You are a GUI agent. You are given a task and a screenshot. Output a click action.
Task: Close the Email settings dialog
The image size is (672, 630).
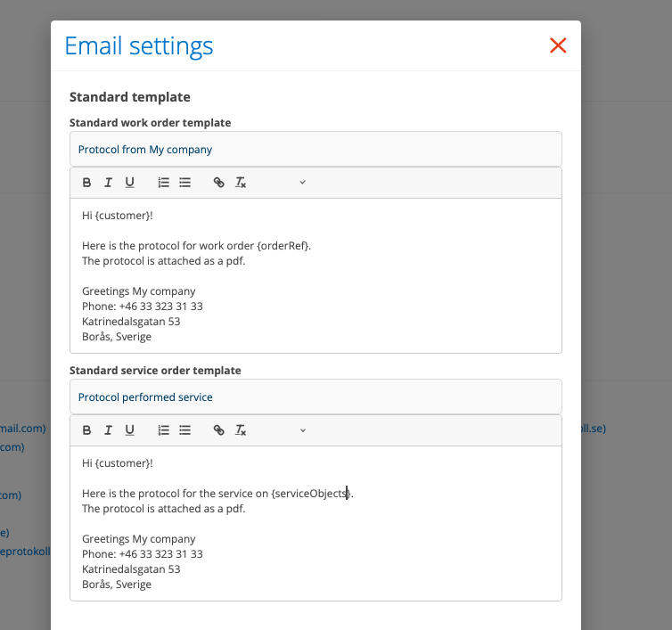(x=558, y=45)
